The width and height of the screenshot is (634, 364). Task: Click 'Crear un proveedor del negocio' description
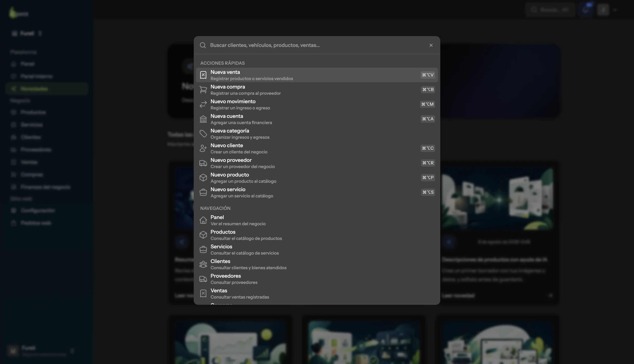point(243,167)
